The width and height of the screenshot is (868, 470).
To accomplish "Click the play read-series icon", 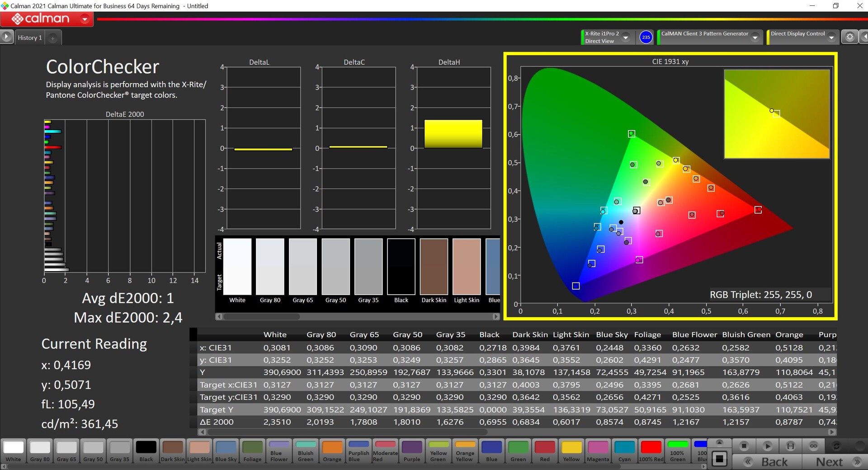I will coord(767,446).
